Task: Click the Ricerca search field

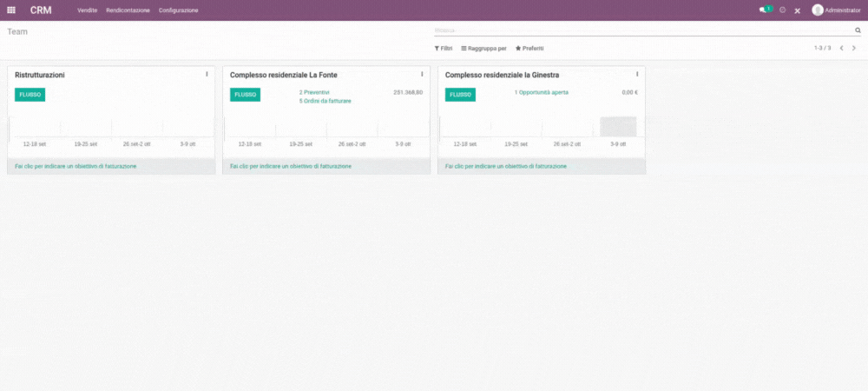Action: (x=642, y=30)
